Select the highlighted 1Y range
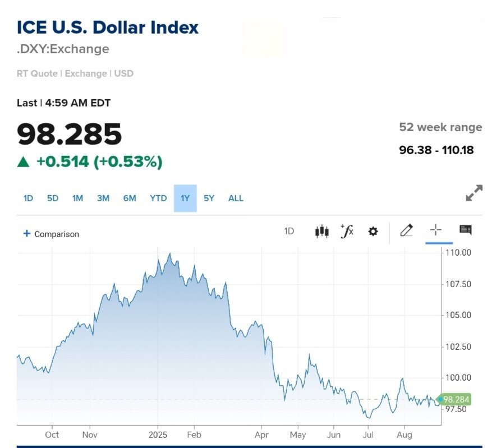The width and height of the screenshot is (501, 448). (x=185, y=198)
